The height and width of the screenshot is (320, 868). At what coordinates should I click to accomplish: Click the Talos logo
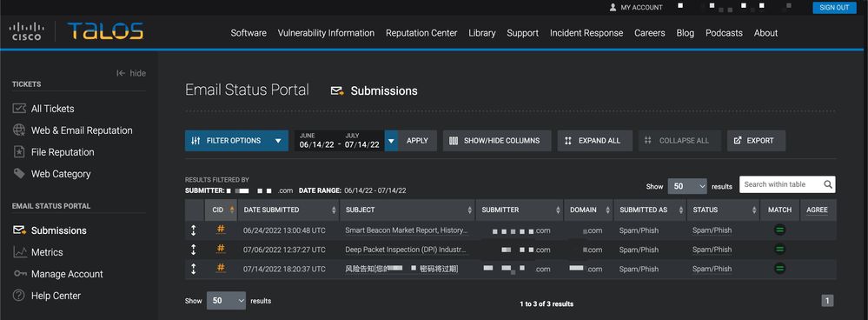click(x=105, y=31)
